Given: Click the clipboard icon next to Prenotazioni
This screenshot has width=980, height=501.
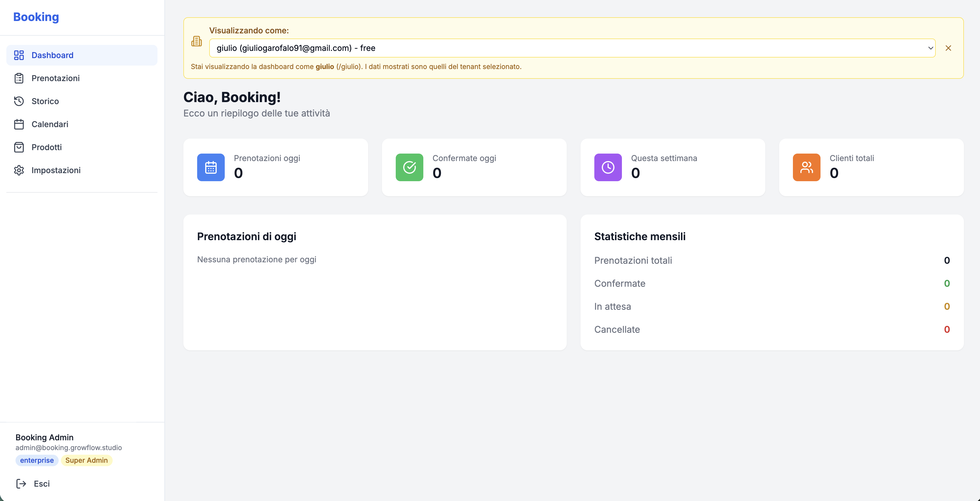Looking at the screenshot, I should point(20,78).
